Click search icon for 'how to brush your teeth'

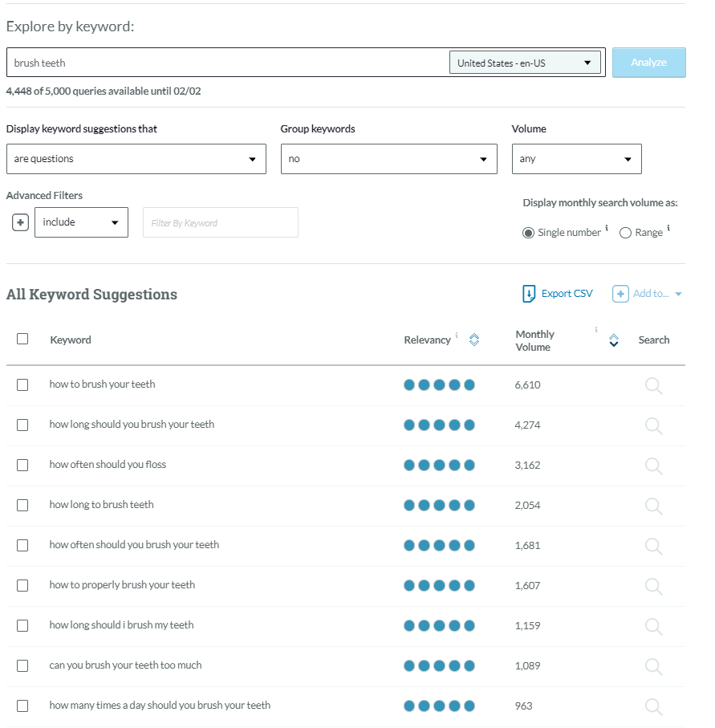click(x=654, y=386)
